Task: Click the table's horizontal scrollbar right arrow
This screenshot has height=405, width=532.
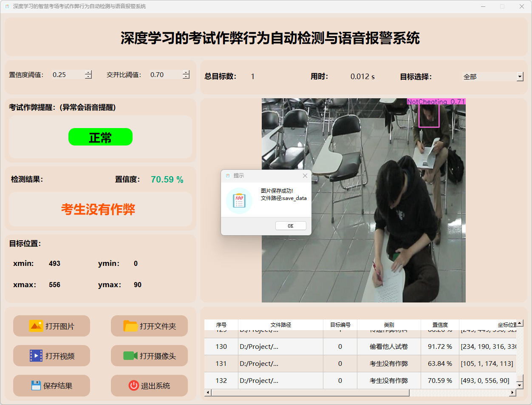Action: (x=512, y=393)
